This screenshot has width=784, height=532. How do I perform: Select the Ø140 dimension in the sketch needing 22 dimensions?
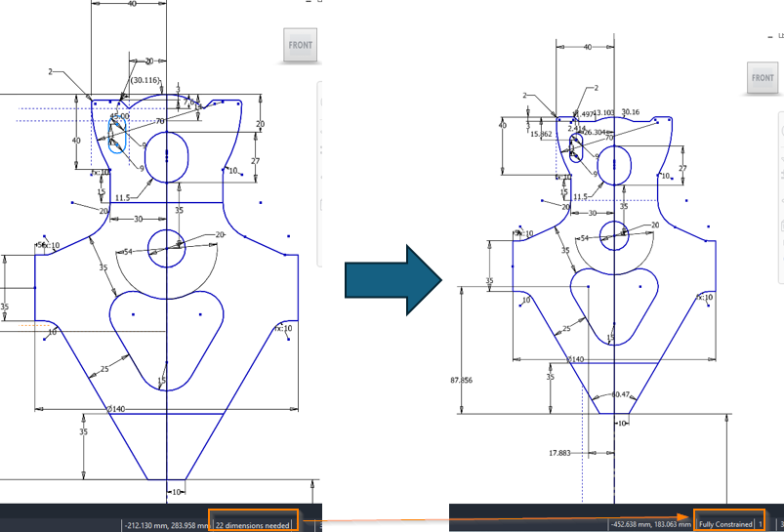point(115,409)
